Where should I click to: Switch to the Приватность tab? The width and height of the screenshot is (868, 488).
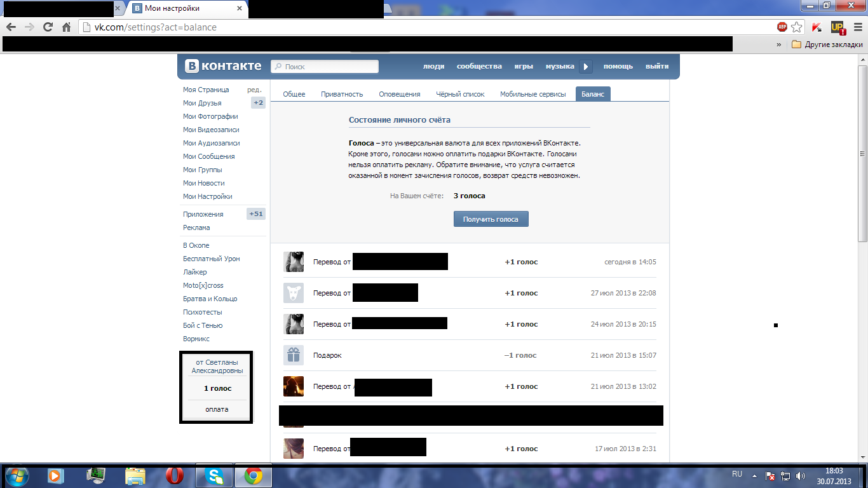coord(342,94)
